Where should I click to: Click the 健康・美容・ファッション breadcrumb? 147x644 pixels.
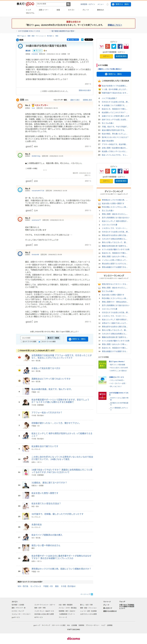point(36,36)
